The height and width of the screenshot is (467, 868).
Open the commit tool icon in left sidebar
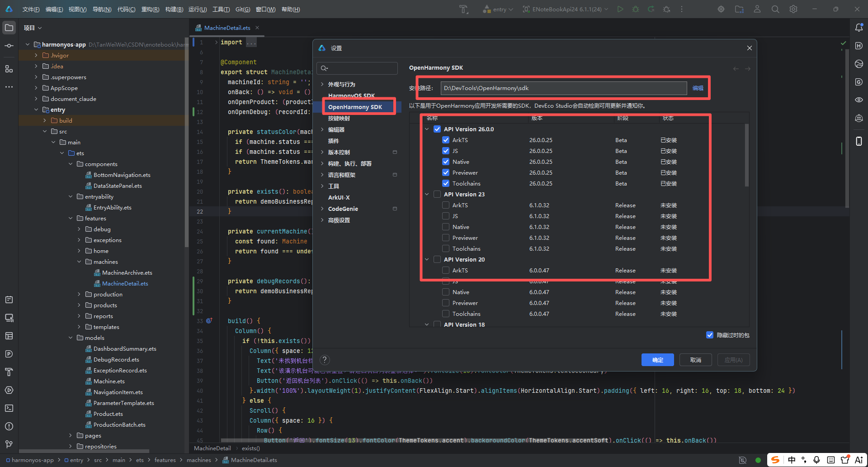(9, 46)
